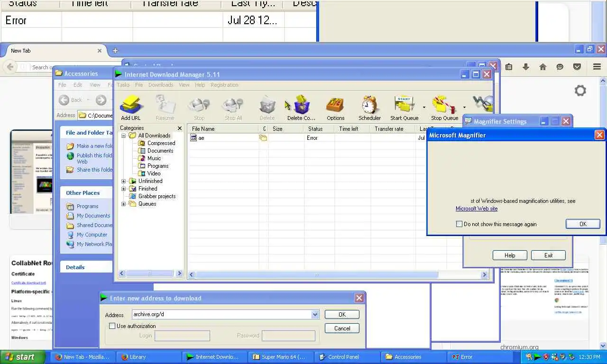Image resolution: width=607 pixels, height=364 pixels.
Task: Close the New Tab tab in Firefox
Action: [100, 51]
